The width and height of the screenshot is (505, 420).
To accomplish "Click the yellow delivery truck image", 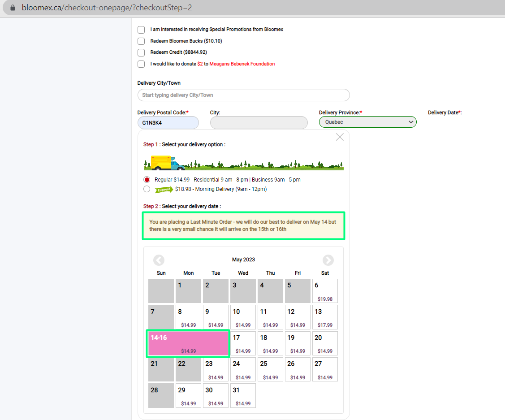I will (168, 163).
